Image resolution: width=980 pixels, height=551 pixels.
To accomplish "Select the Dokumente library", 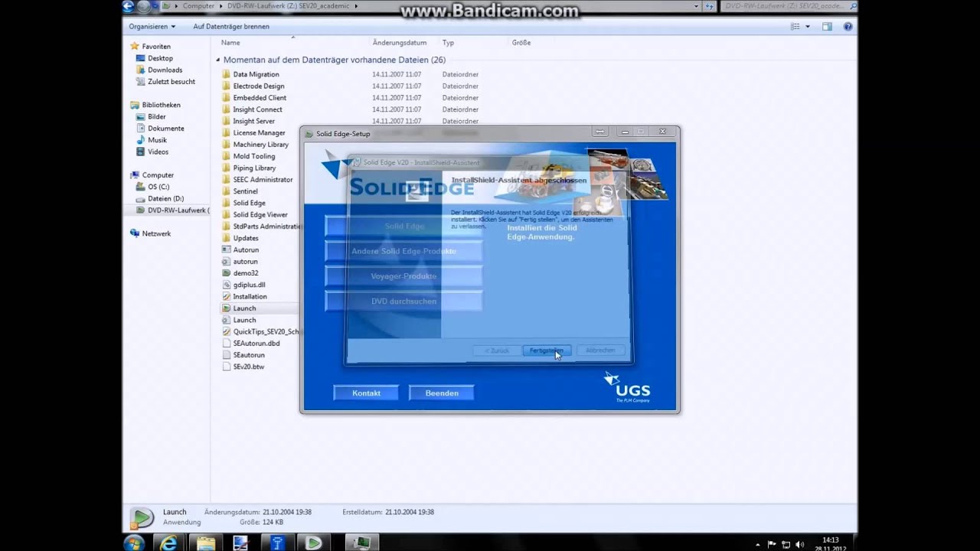I will [x=165, y=129].
